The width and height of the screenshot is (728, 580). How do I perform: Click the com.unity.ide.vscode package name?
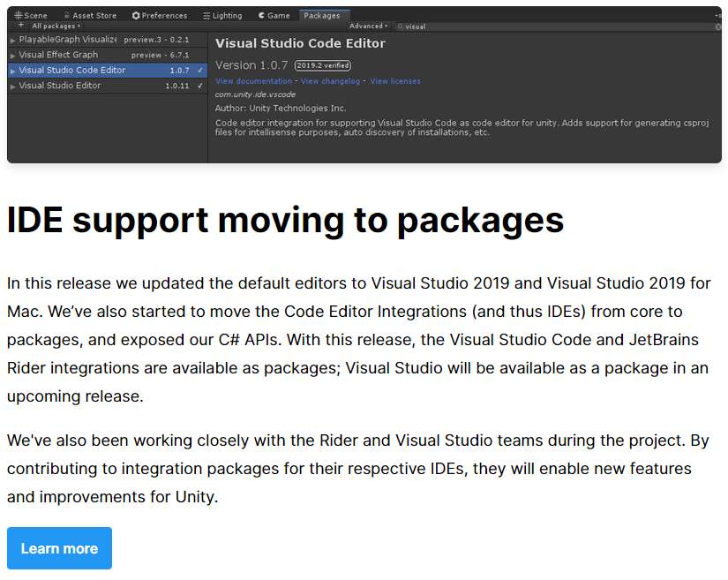click(x=255, y=94)
